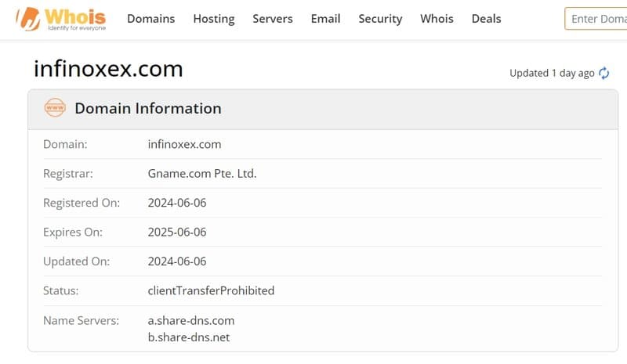Click the Updated 1 day ago text

click(x=552, y=73)
